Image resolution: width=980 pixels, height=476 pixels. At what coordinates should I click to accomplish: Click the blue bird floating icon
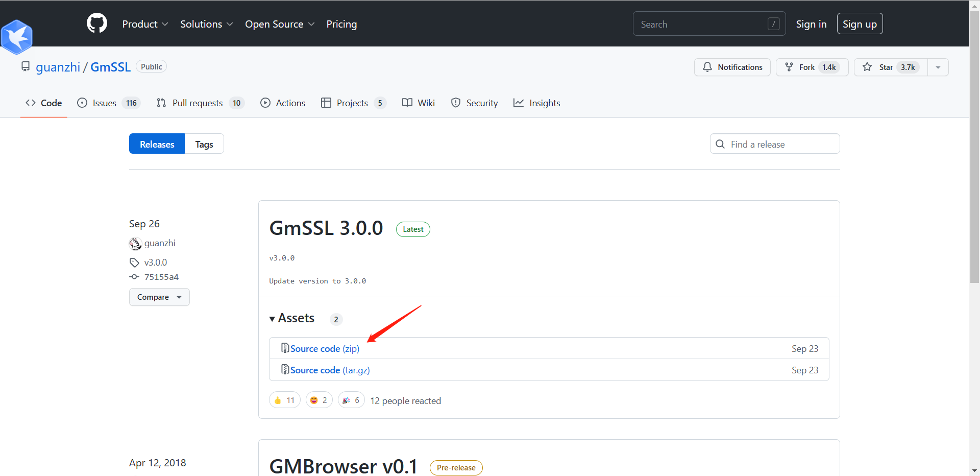tap(17, 37)
